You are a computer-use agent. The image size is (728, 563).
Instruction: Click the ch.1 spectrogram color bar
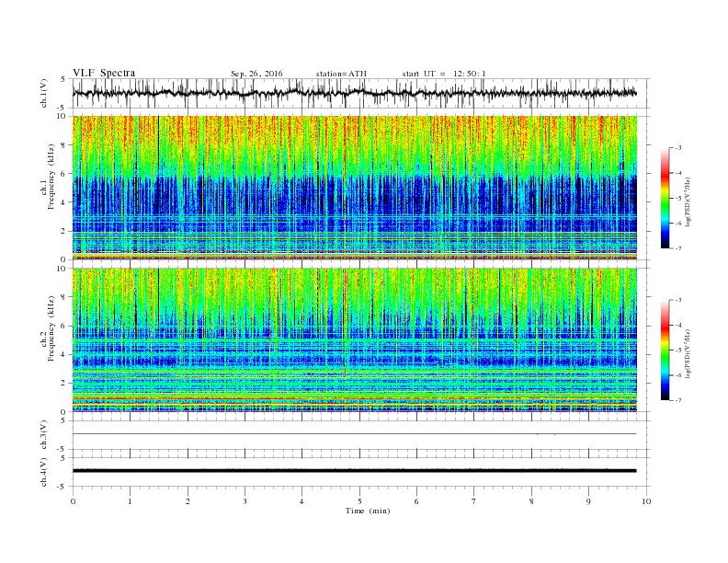click(665, 198)
